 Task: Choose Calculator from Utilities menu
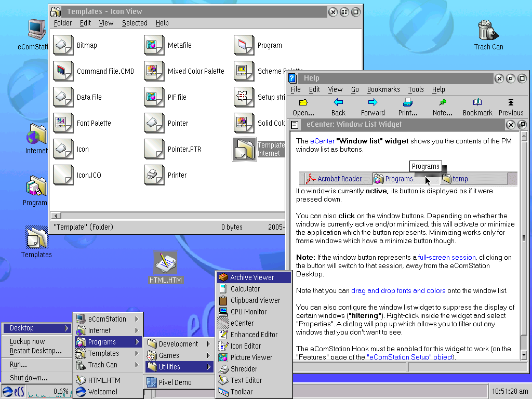(x=254, y=289)
